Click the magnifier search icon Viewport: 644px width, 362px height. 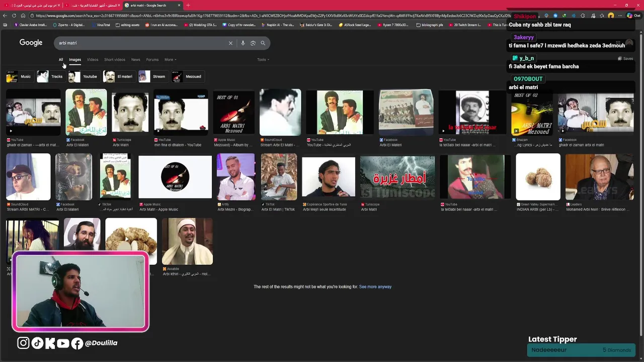(x=263, y=43)
